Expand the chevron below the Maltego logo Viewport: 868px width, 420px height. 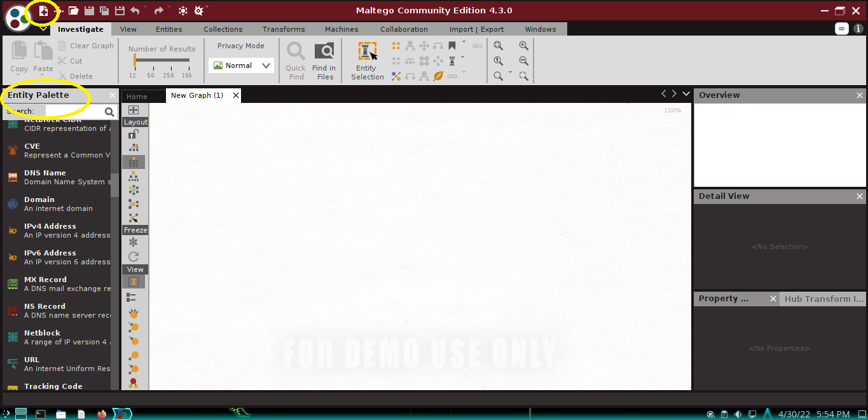(43, 28)
